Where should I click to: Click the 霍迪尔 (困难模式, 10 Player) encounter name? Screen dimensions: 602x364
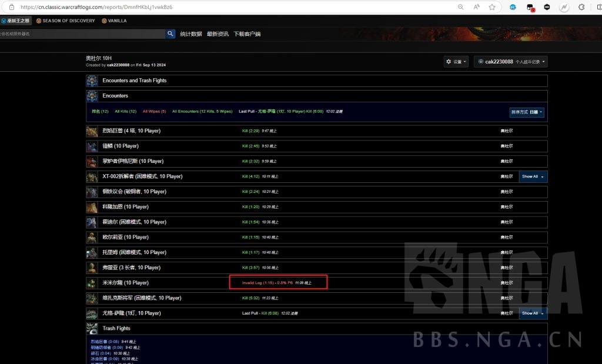click(x=134, y=222)
